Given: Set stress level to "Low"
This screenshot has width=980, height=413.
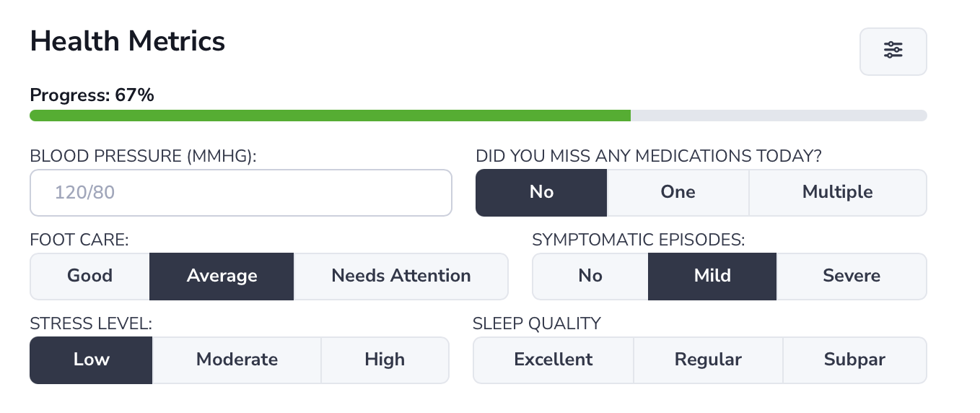Looking at the screenshot, I should coord(92,360).
